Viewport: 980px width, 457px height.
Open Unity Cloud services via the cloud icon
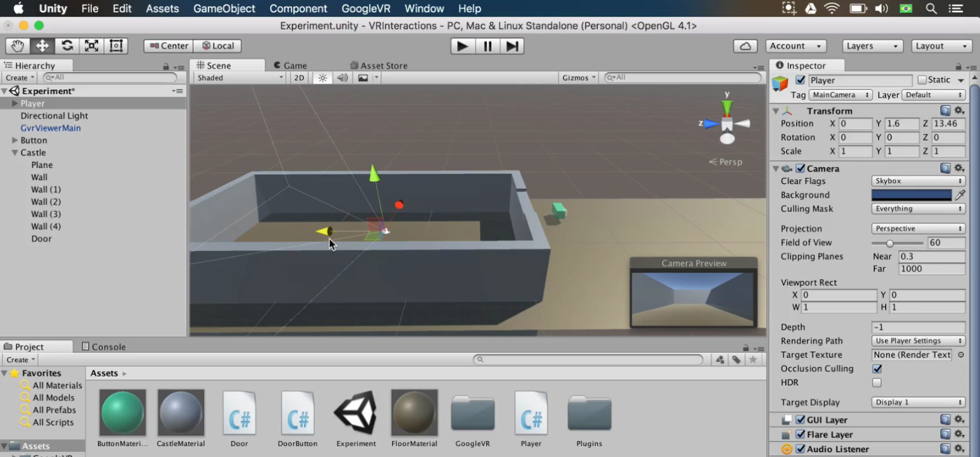coord(745,45)
